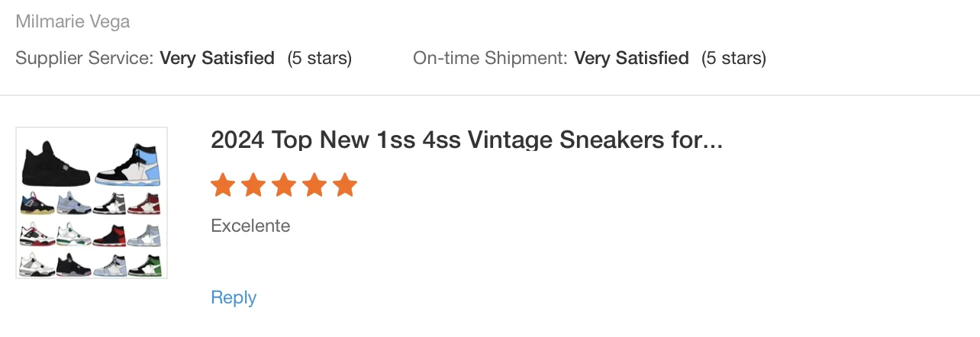Click Very Satisfied beside Supplier Service
Viewport: 980px width, 337px height.
pos(217,58)
